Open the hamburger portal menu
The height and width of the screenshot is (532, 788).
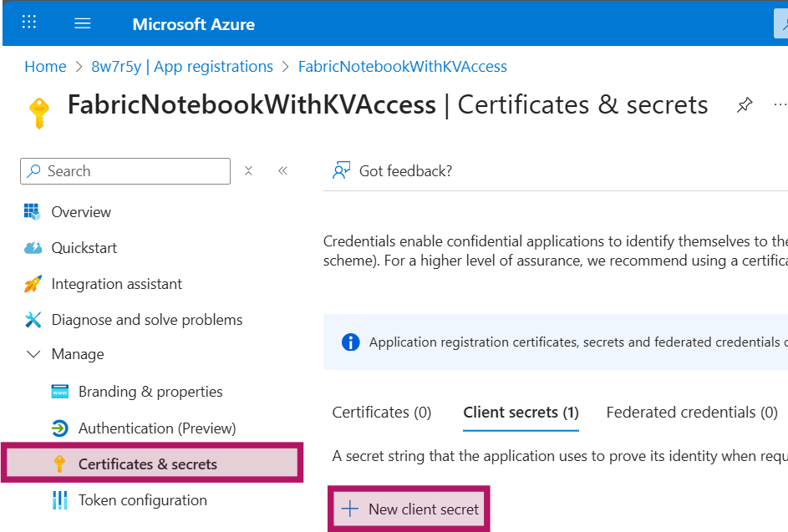coord(83,23)
